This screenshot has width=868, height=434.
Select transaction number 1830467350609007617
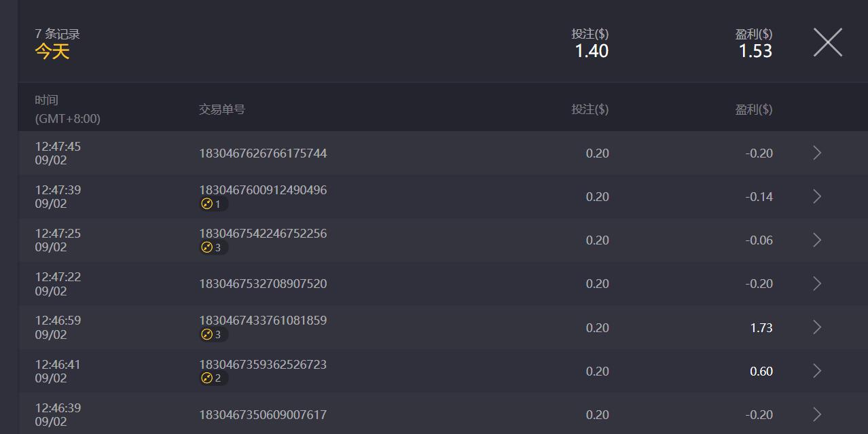pos(263,415)
